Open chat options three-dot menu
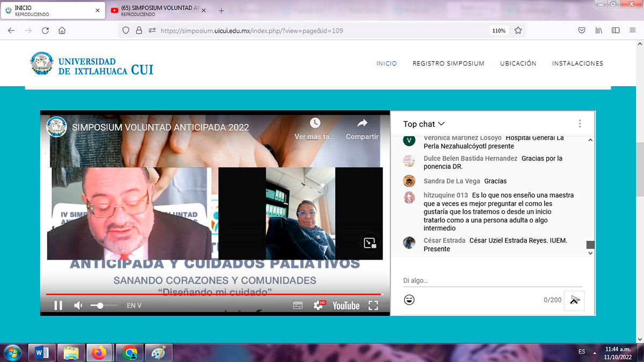The width and height of the screenshot is (644, 362). click(580, 124)
